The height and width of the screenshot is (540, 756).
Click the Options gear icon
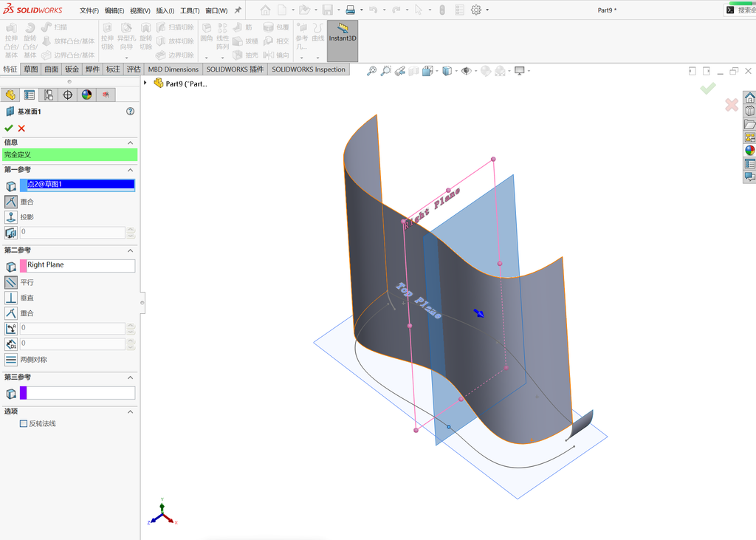point(476,10)
